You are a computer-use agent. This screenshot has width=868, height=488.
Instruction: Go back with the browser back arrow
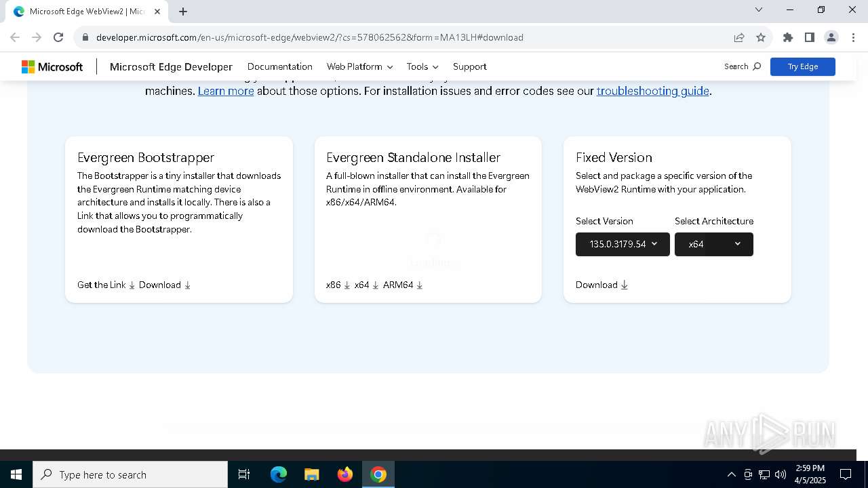pyautogui.click(x=15, y=37)
